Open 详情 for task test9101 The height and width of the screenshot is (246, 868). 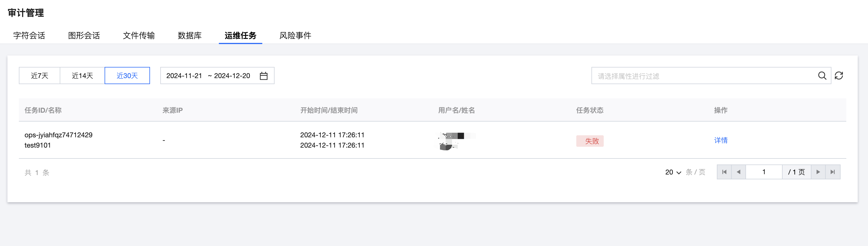[720, 140]
